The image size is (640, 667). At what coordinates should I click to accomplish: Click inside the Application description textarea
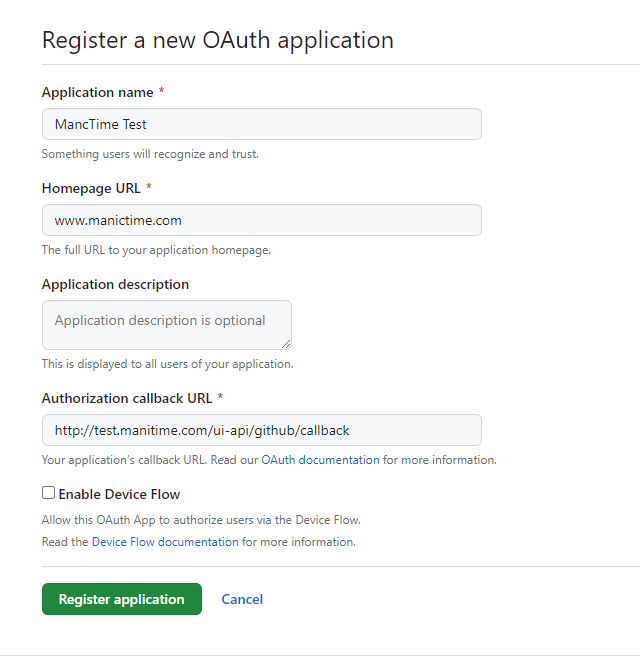click(166, 324)
